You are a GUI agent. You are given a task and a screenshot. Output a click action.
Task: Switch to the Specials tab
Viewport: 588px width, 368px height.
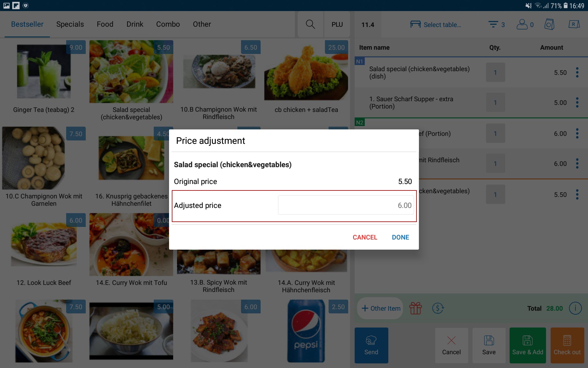pos(70,24)
